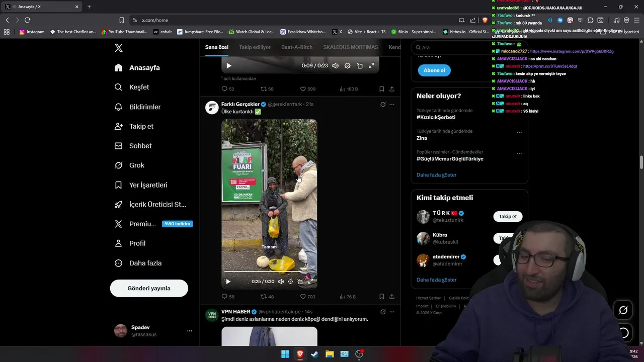Go back in browser history

7,20
